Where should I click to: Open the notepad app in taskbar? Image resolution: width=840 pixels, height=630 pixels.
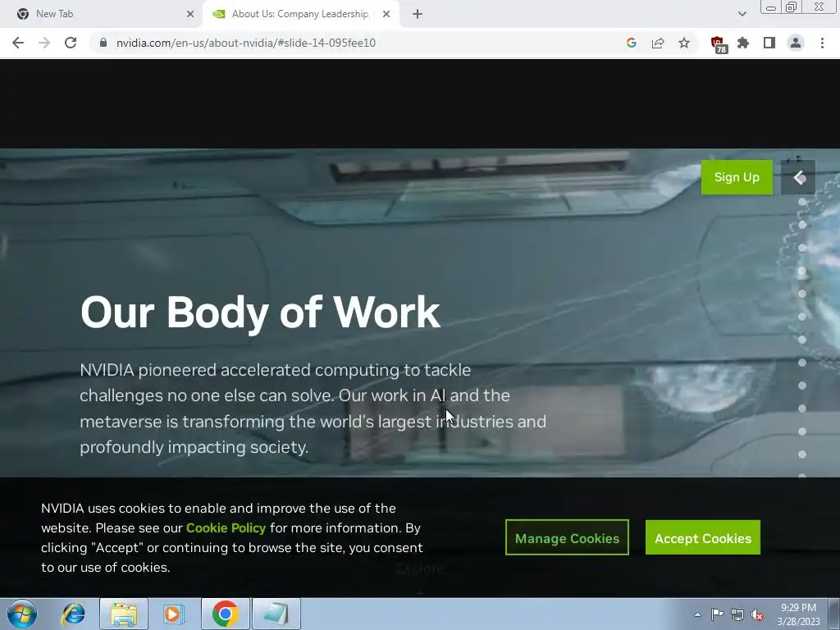point(276,614)
